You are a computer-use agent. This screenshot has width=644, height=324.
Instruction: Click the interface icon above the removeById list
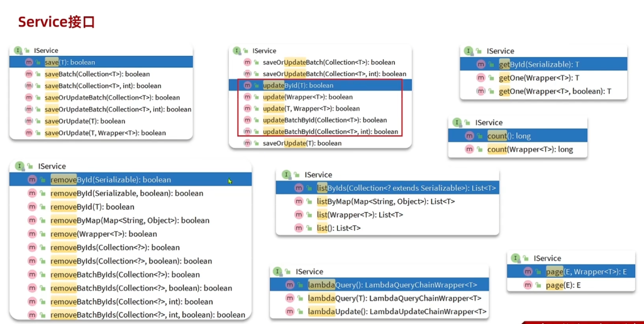19,166
